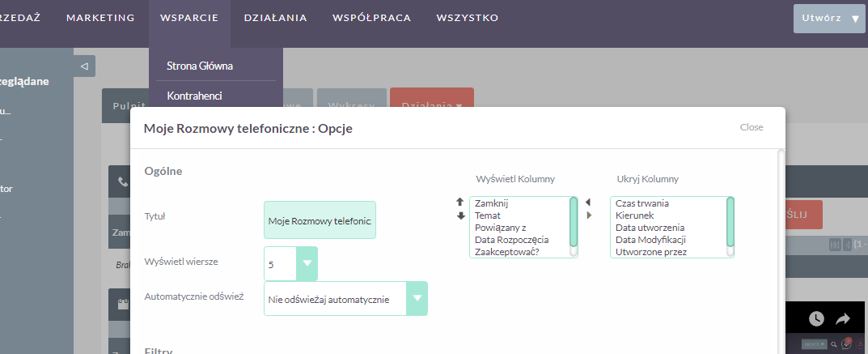
Task: Click the first-page pagination icon behind the dialog
Action: [x=835, y=245]
